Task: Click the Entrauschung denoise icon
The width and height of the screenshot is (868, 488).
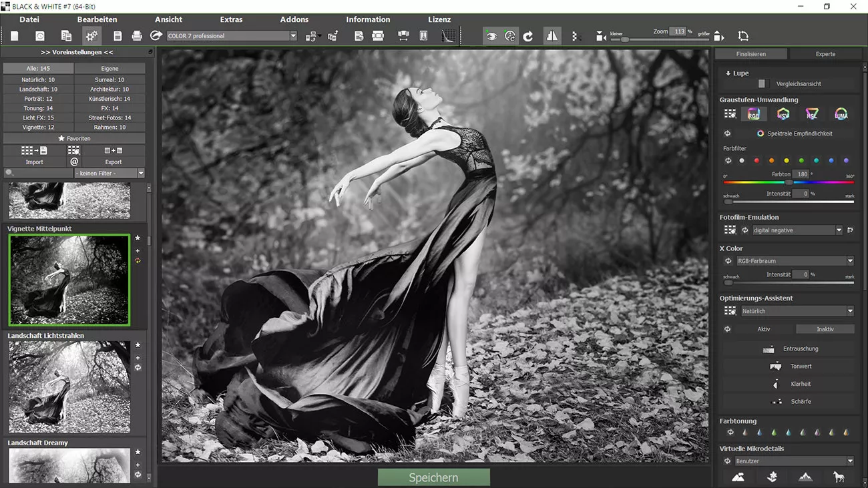Action: [x=769, y=349]
